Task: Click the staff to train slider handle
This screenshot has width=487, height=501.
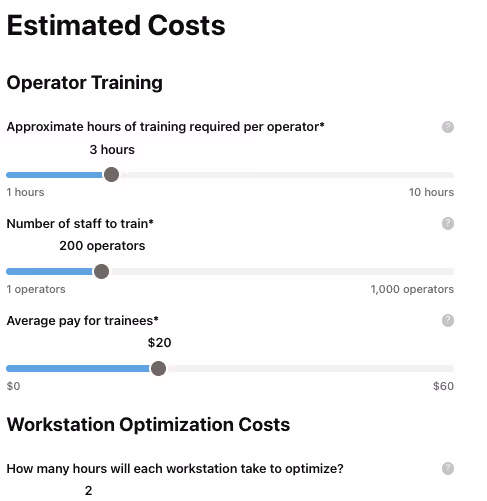Action: coord(101,271)
